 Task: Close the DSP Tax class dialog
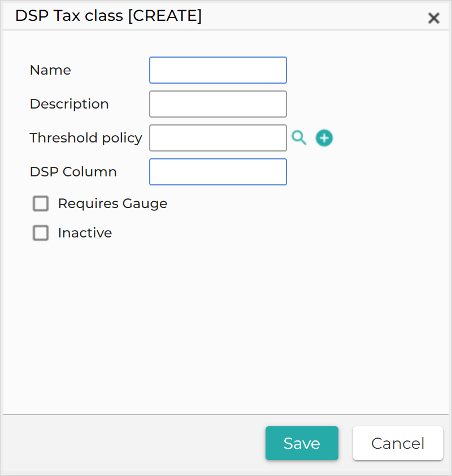(x=434, y=18)
